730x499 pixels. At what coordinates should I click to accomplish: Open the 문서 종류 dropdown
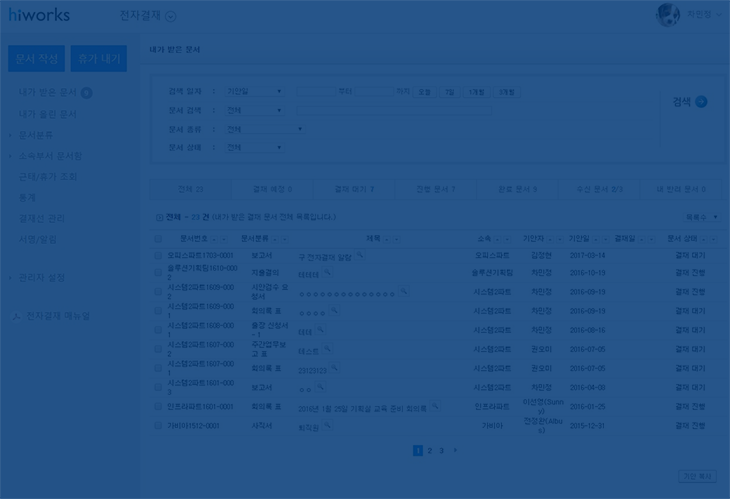264,129
